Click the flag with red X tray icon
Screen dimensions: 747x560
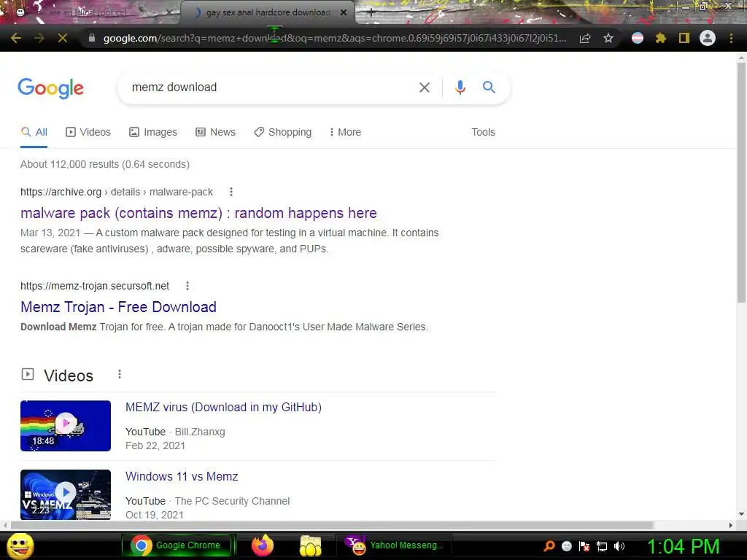[x=584, y=546]
